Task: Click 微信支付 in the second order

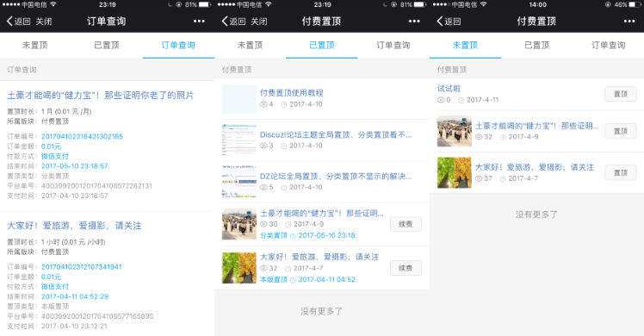Action: click(54, 287)
